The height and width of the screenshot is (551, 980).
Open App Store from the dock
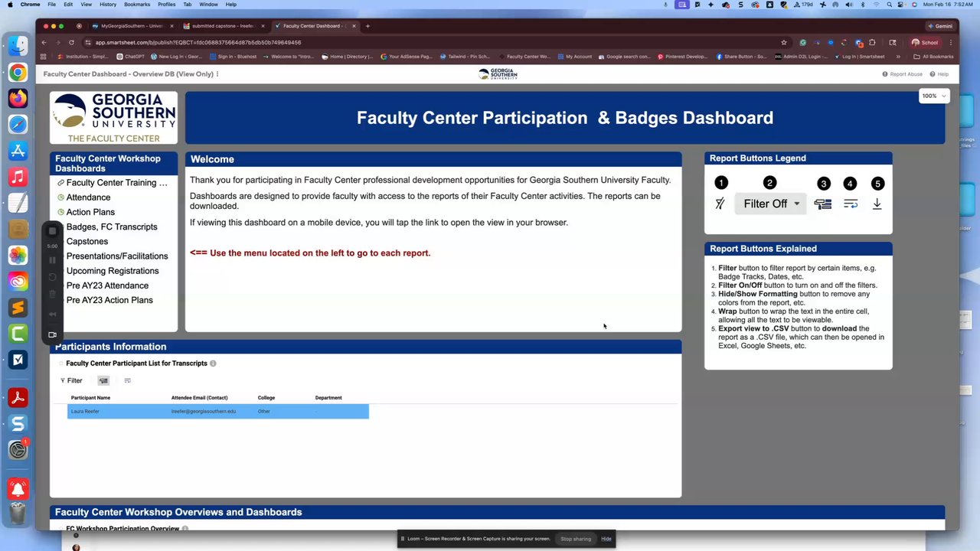click(x=18, y=151)
